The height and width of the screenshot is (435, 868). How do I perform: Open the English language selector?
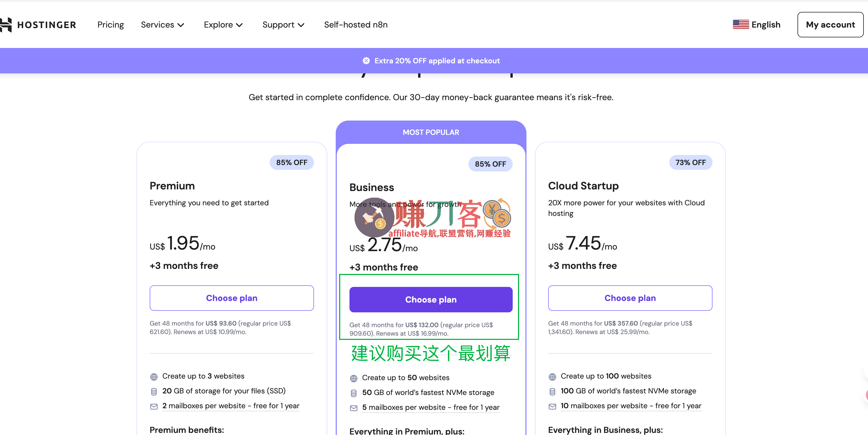click(x=766, y=24)
